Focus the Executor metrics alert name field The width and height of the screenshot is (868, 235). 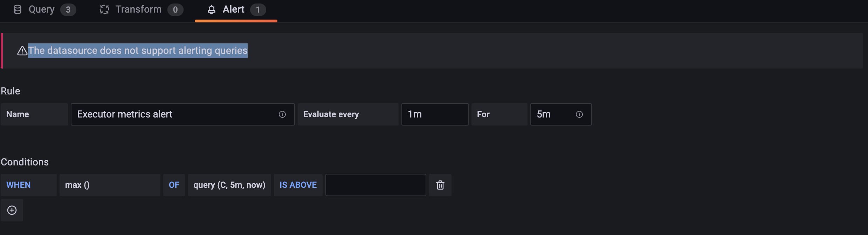point(182,114)
